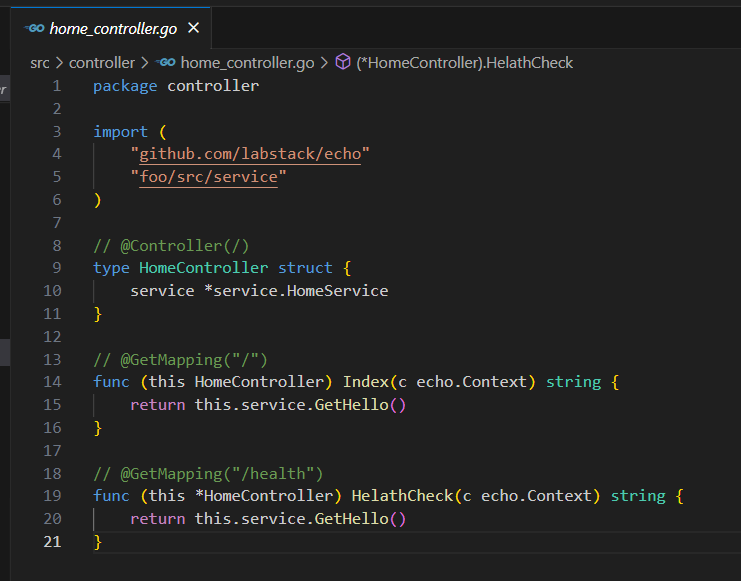741x581 pixels.
Task: Open the (*HomeController).HelathCheck breadcrumb symbol
Action: [x=465, y=63]
